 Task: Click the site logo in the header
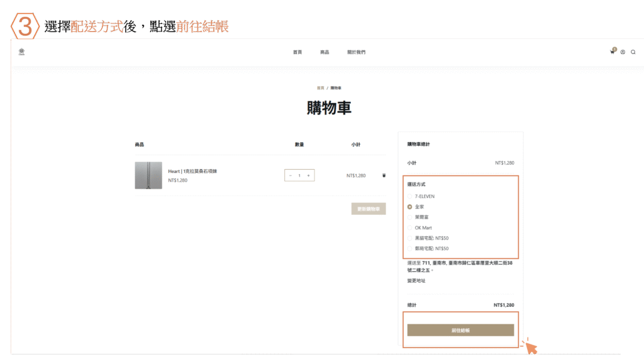point(21,52)
